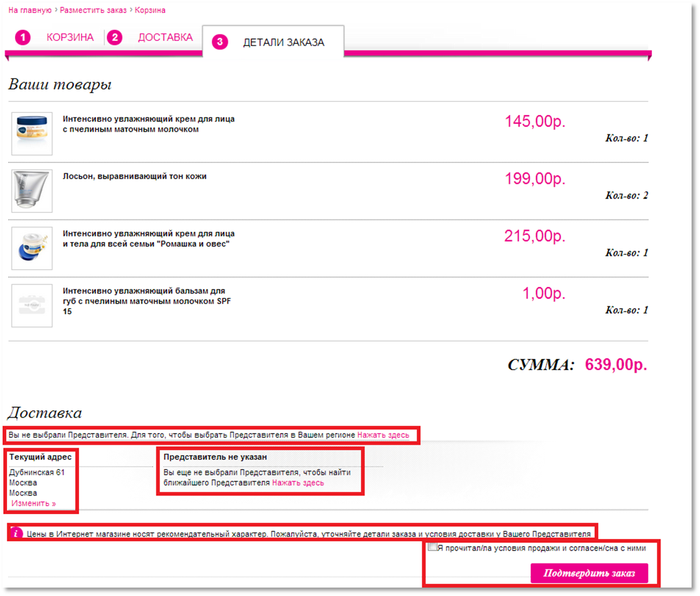Image resolution: width=700 pixels, height=596 pixels.
Task: Click the total 639,00р. sum
Action: click(616, 365)
